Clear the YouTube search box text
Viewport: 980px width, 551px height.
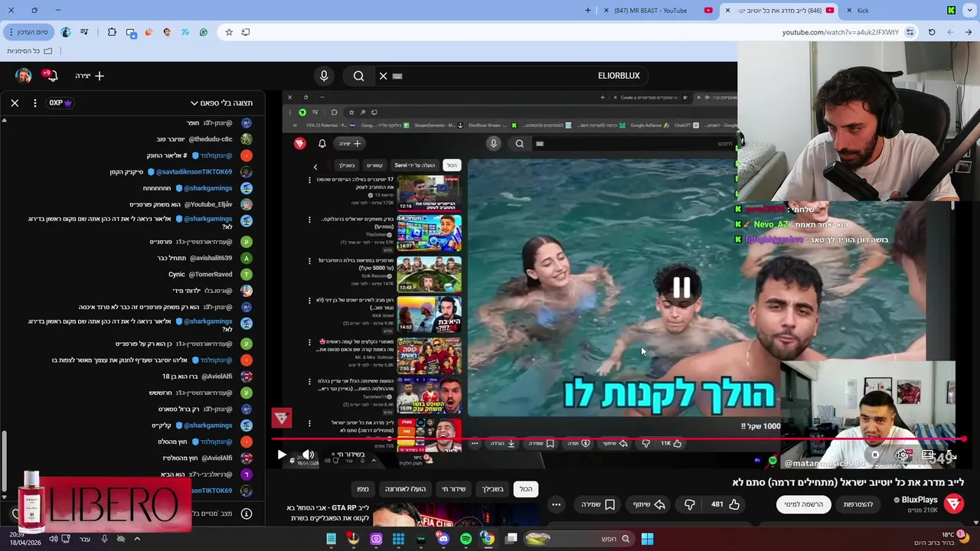(384, 76)
